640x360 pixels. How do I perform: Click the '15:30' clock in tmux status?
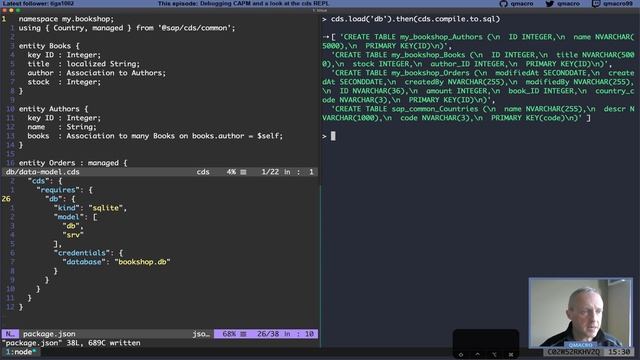coord(619,352)
